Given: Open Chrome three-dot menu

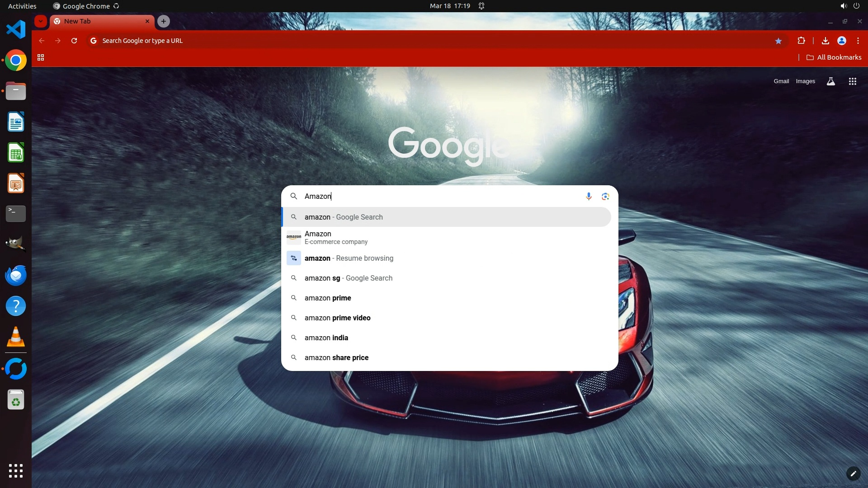Looking at the screenshot, I should coord(858,41).
